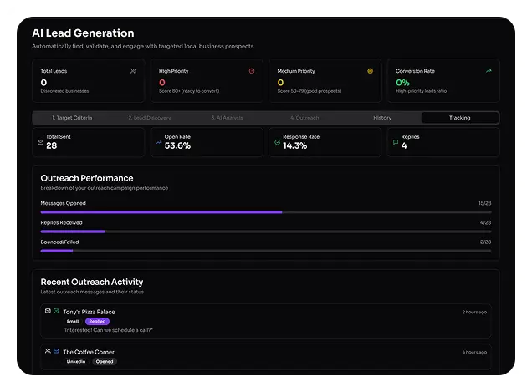Click the envelope icon beside Tony's Pizza Palace

[48, 311]
